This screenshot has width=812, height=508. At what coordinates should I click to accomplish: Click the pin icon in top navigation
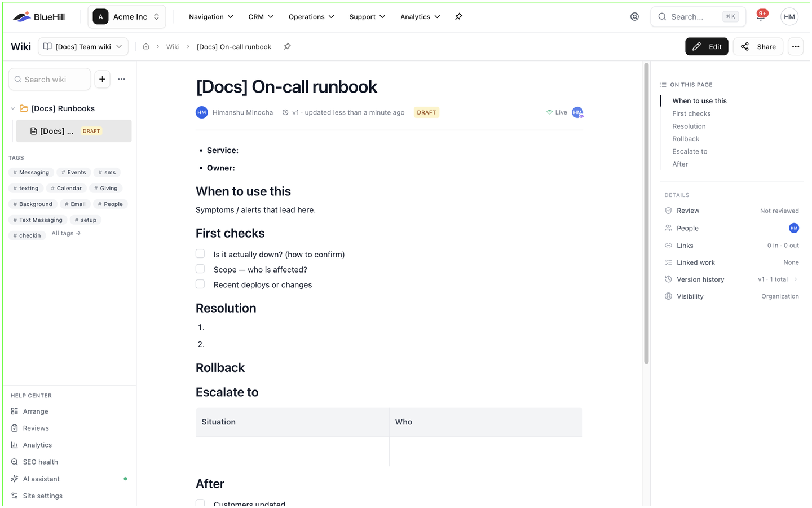pos(459,17)
